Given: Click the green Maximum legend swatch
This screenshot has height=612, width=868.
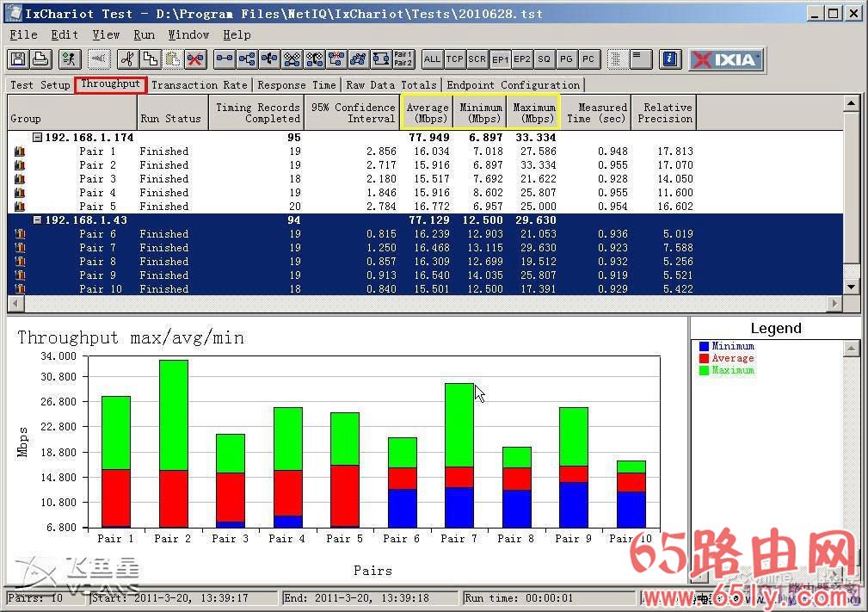Looking at the screenshot, I should 705,370.
